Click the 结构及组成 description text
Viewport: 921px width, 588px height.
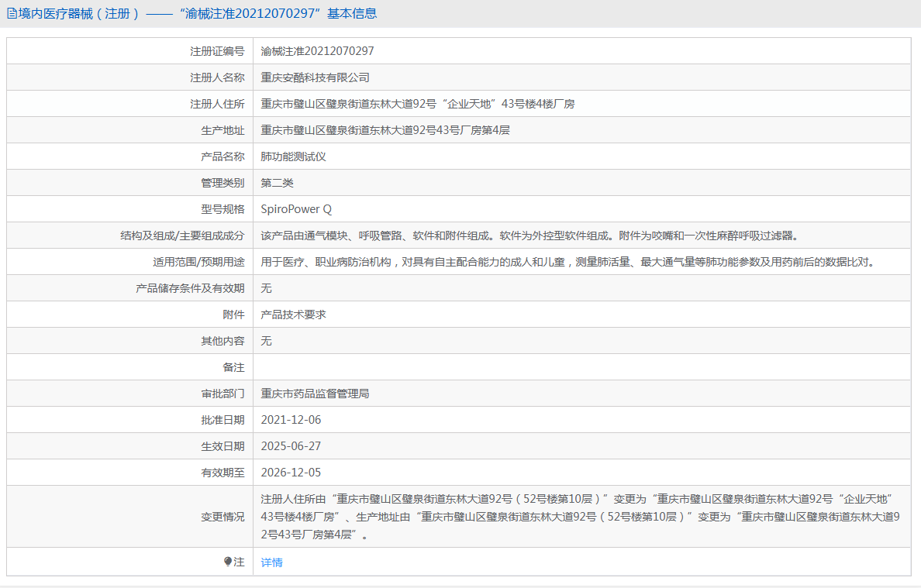click(x=529, y=236)
